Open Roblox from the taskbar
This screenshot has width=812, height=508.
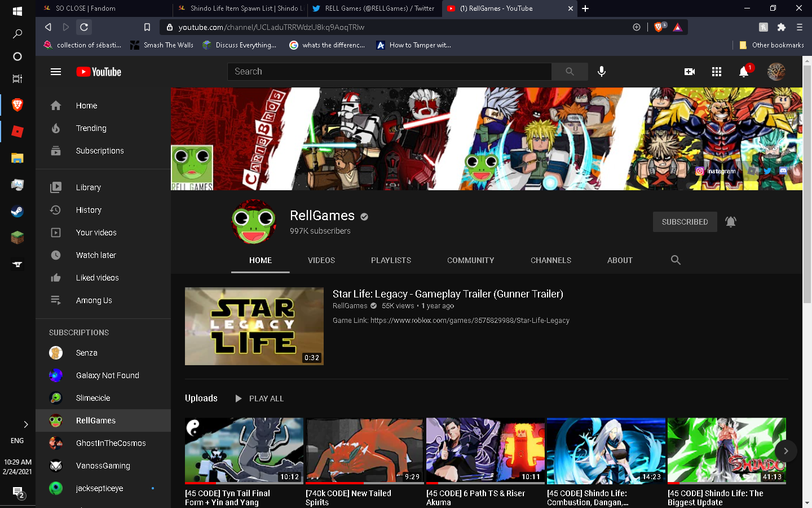click(17, 132)
